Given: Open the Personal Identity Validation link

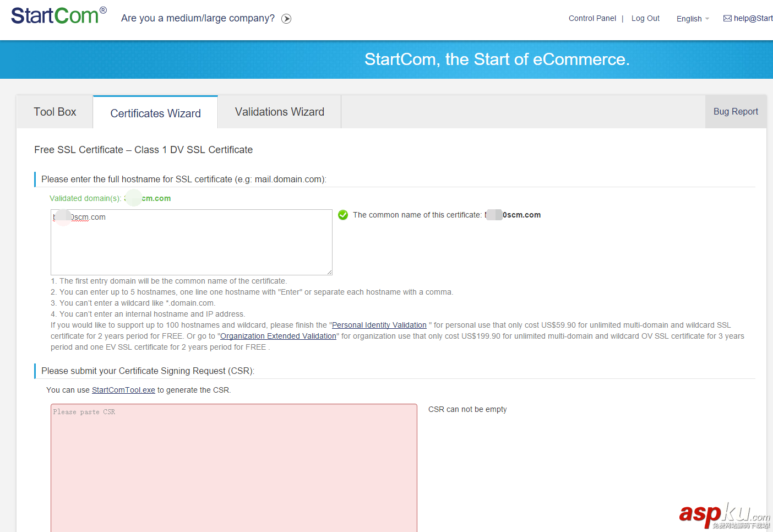Looking at the screenshot, I should (x=379, y=325).
